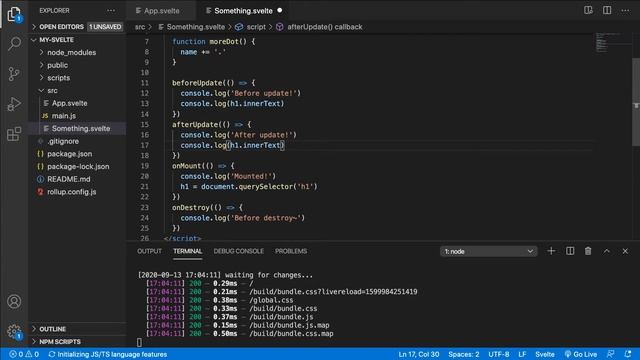Collapse the MY-SVELTE folder section
This screenshot has height=360, width=640.
(78, 40)
